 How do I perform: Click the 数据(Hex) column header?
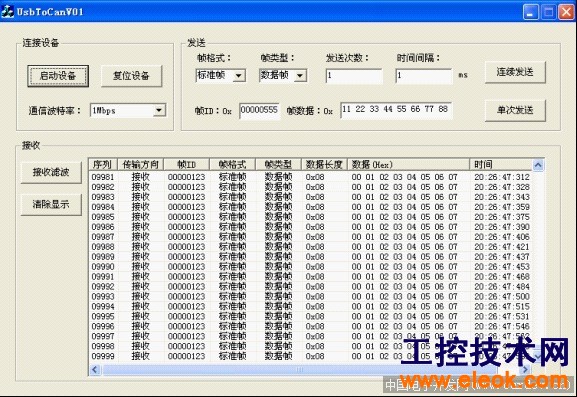[408, 164]
